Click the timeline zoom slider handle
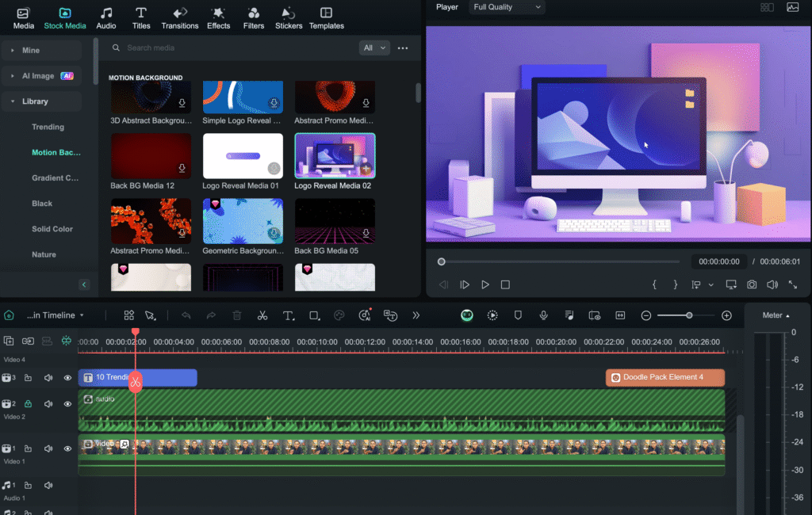This screenshot has height=515, width=812. click(x=689, y=315)
